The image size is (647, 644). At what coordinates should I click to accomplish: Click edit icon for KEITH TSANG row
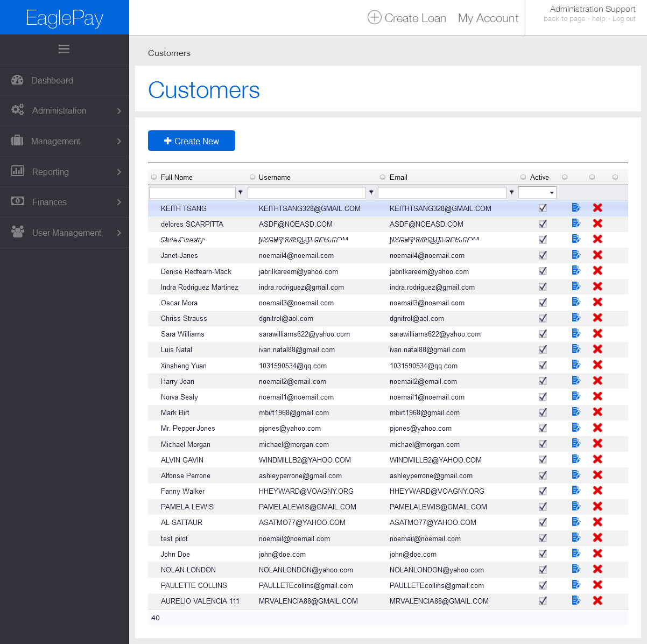576,208
